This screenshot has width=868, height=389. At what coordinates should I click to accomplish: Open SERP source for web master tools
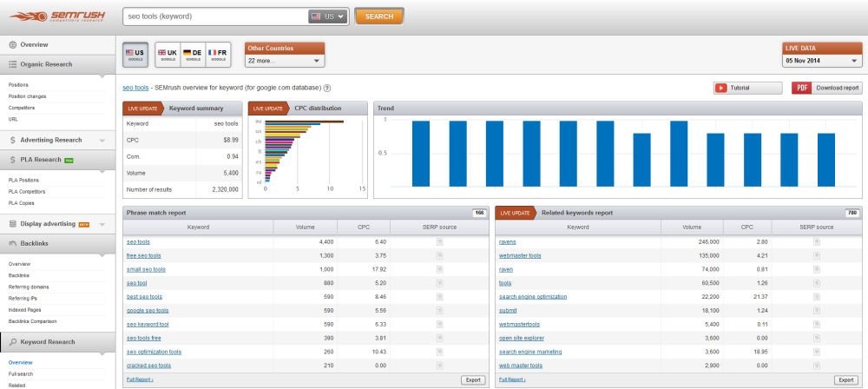817,366
